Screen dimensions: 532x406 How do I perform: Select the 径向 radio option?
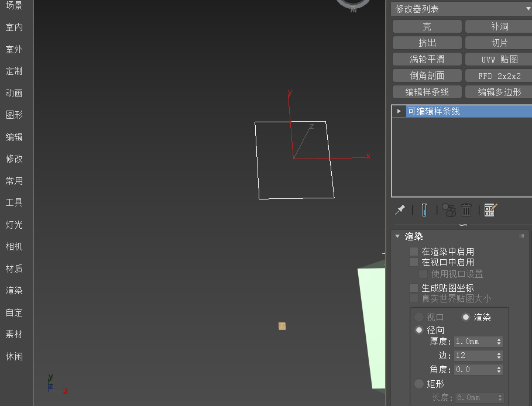click(x=419, y=330)
